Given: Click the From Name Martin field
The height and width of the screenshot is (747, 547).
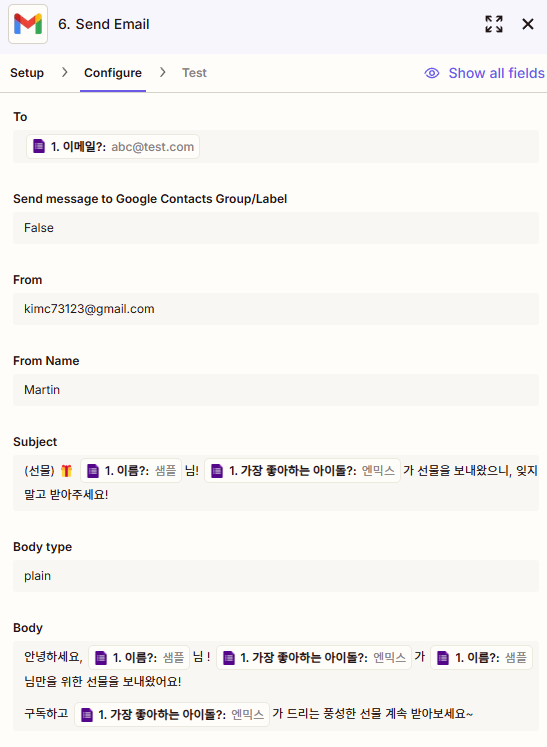Looking at the screenshot, I should pyautogui.click(x=276, y=390).
